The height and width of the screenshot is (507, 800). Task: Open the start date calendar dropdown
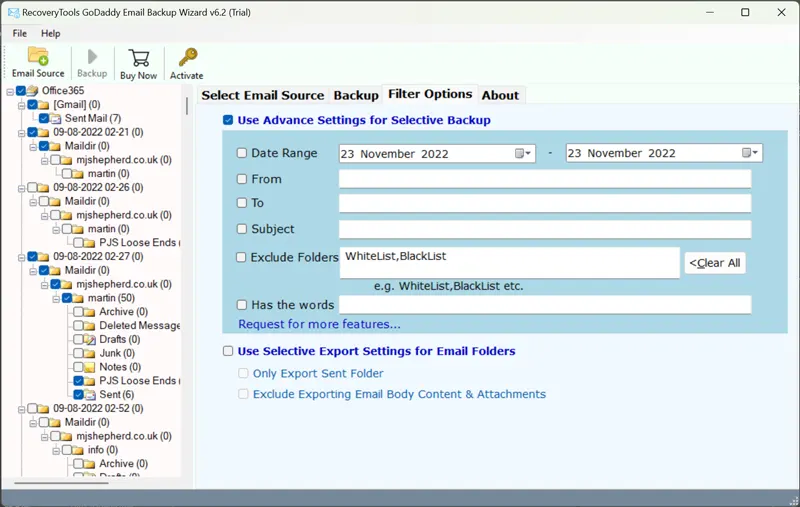pyautogui.click(x=524, y=154)
